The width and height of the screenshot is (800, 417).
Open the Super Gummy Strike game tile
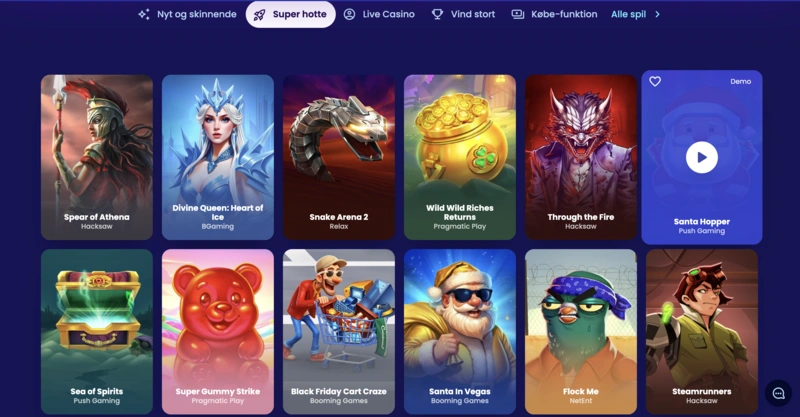[218, 332]
